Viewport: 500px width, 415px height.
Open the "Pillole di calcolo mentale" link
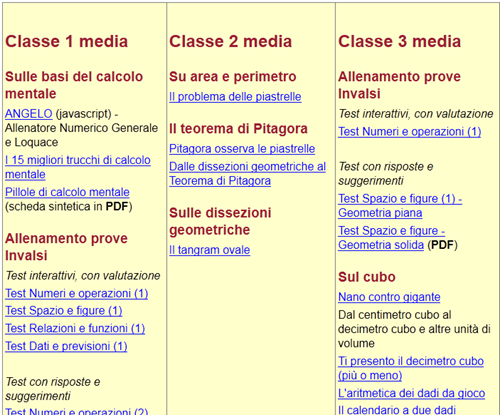(x=67, y=192)
